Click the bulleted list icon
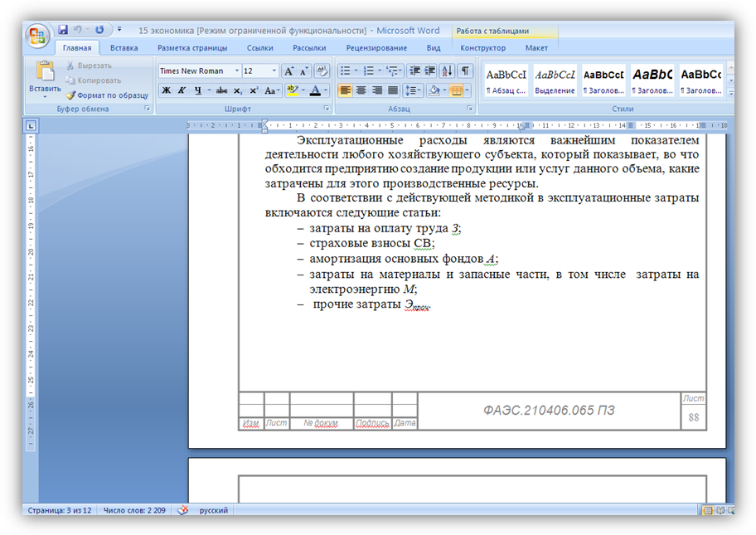 (x=345, y=71)
